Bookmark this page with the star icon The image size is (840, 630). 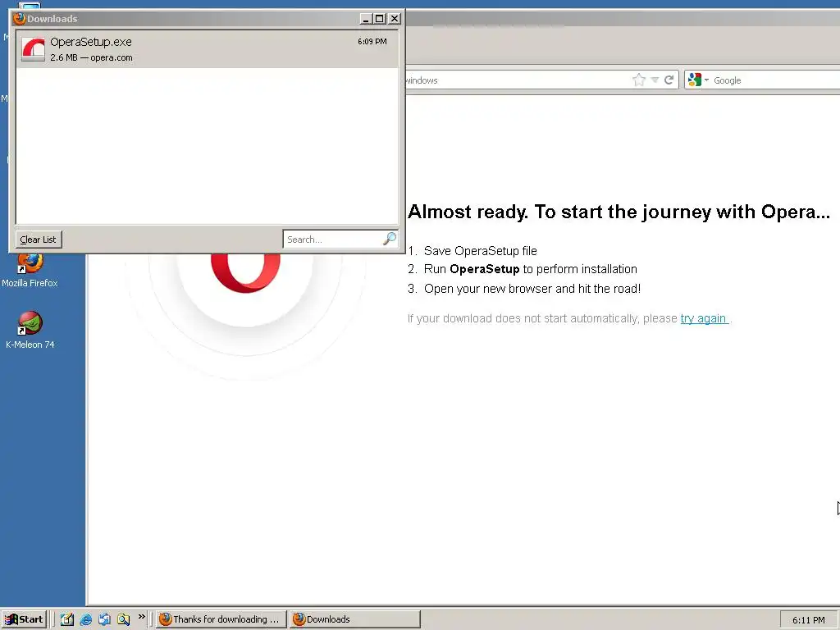638,80
